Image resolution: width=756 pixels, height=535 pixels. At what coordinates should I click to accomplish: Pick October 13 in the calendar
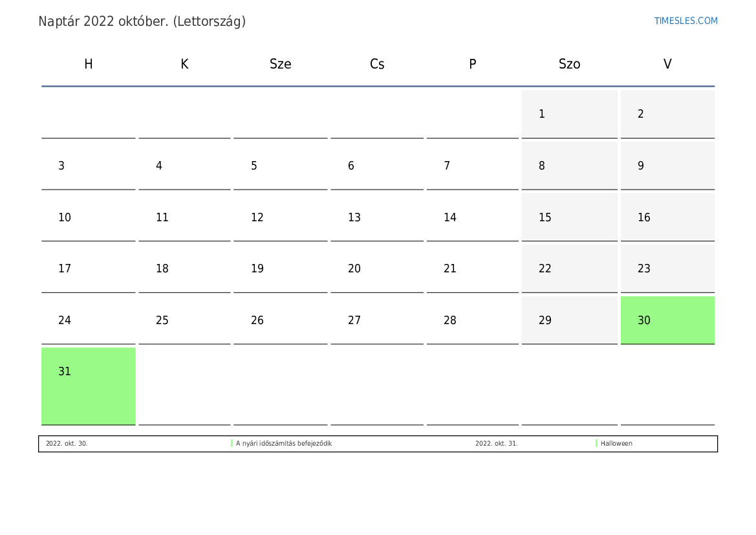coord(377,217)
